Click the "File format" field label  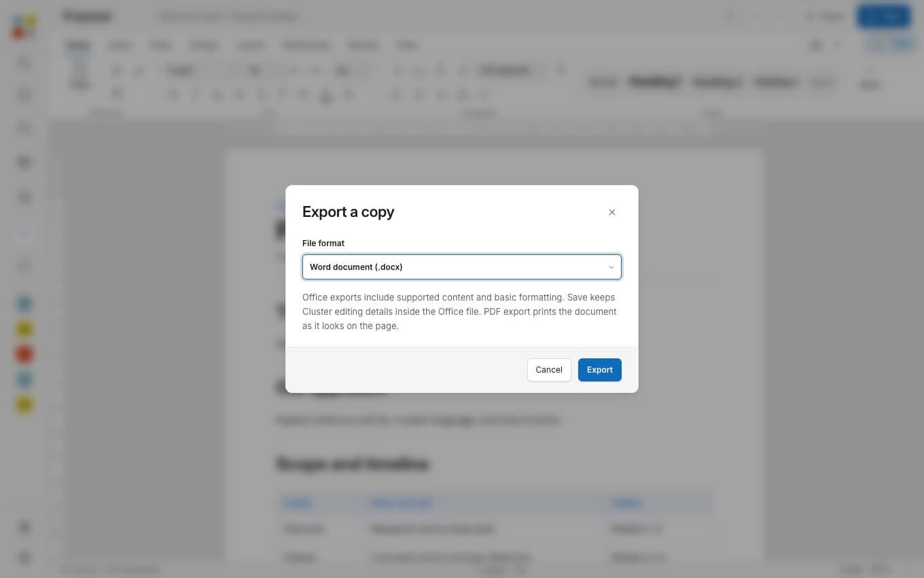[323, 243]
